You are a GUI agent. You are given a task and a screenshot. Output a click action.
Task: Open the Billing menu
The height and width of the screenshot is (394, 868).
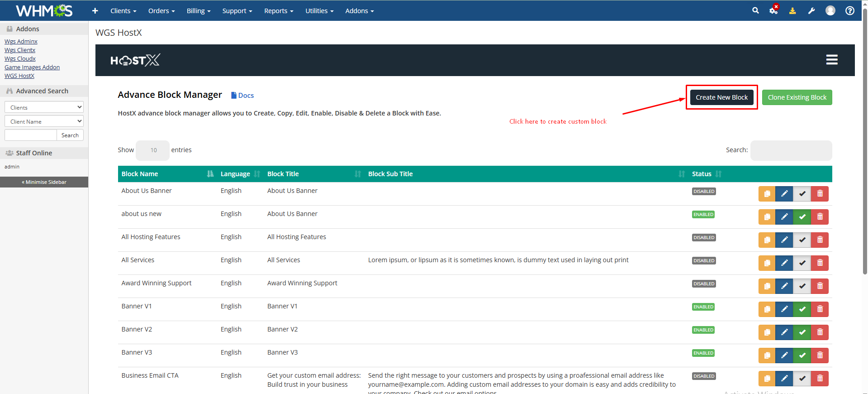pyautogui.click(x=198, y=11)
